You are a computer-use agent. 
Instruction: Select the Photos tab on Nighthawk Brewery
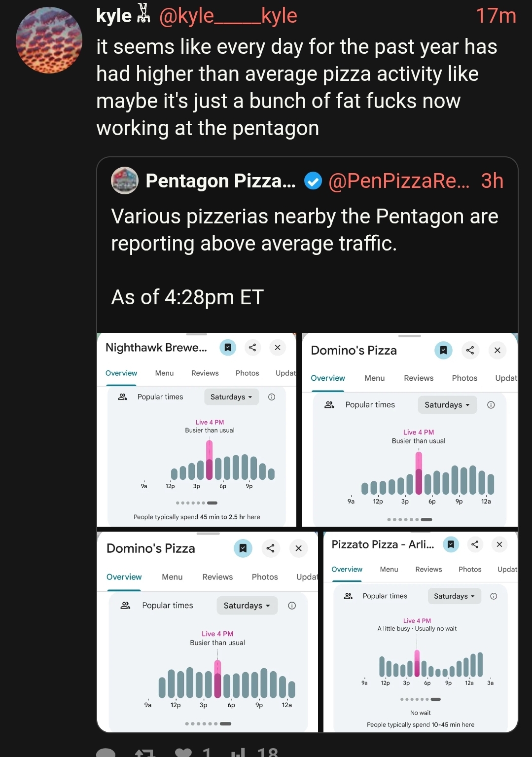[247, 373]
